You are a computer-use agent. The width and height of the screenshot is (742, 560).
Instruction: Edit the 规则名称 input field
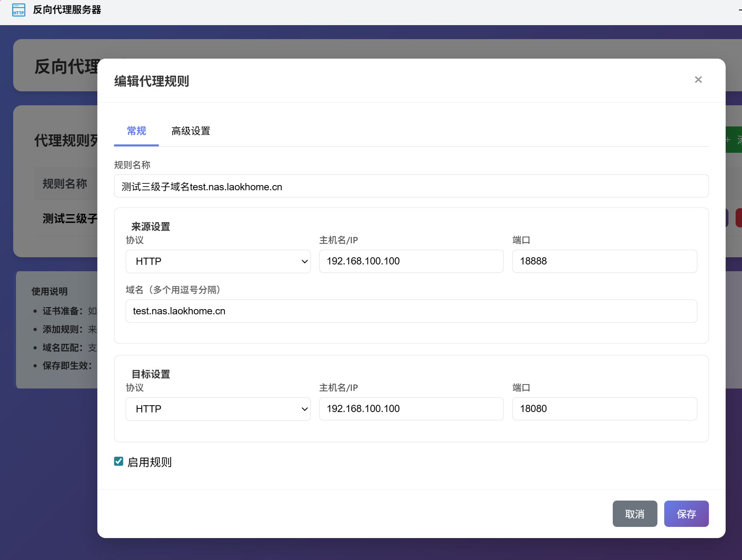click(411, 186)
